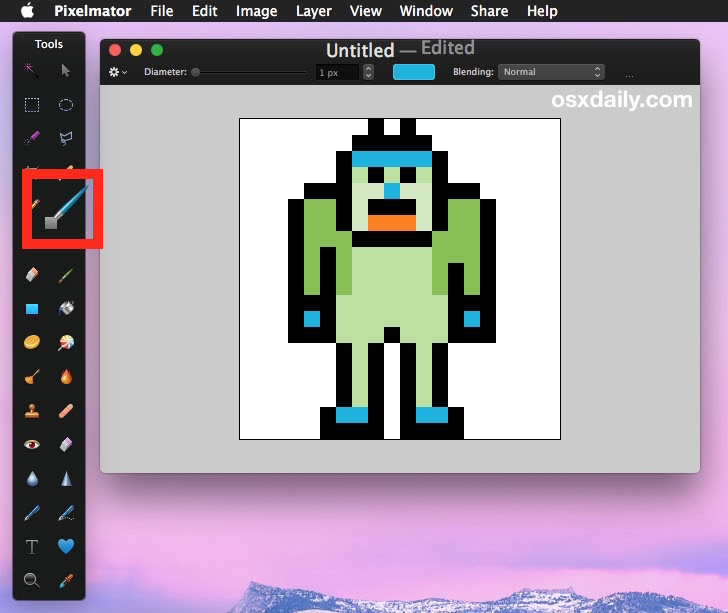Pick the Red Eye tool
The width and height of the screenshot is (728, 613).
pos(32,444)
